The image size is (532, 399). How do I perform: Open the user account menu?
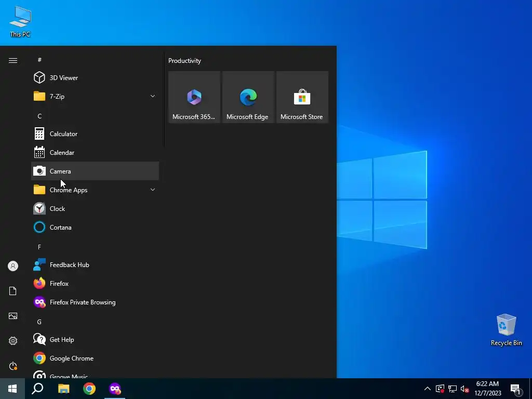(x=13, y=266)
